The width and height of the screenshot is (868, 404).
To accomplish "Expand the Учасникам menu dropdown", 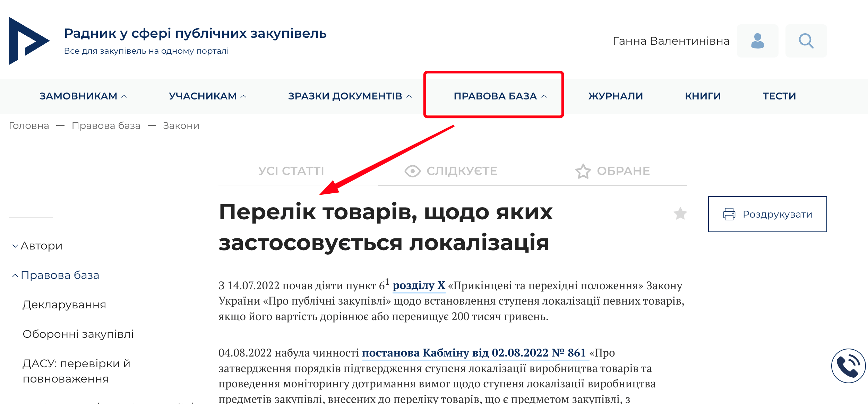I will 207,96.
